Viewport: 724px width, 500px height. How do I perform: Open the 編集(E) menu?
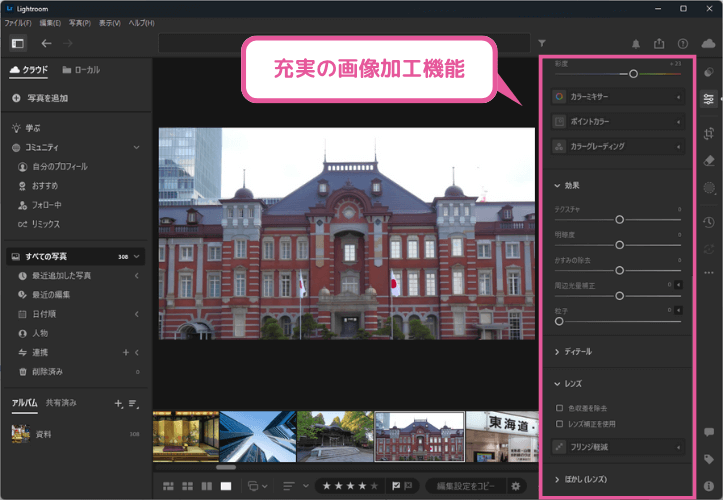(x=50, y=22)
